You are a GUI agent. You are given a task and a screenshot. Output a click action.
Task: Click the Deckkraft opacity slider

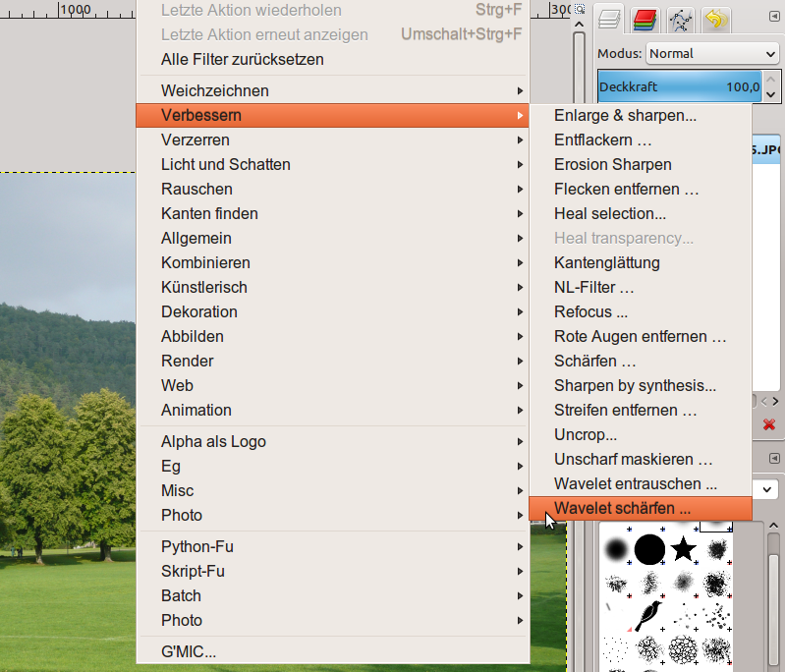pyautogui.click(x=680, y=86)
